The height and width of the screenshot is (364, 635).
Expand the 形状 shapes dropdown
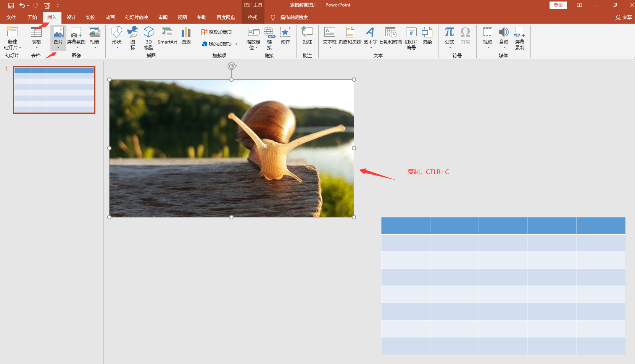pyautogui.click(x=117, y=47)
